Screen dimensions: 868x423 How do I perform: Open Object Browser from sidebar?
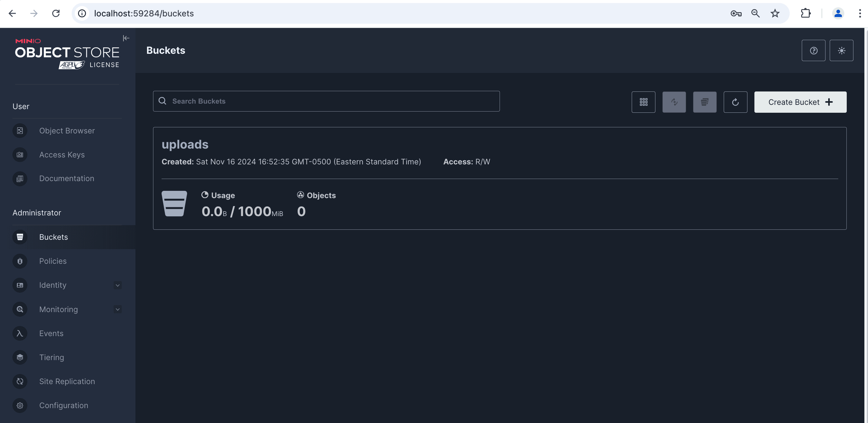pyautogui.click(x=67, y=131)
